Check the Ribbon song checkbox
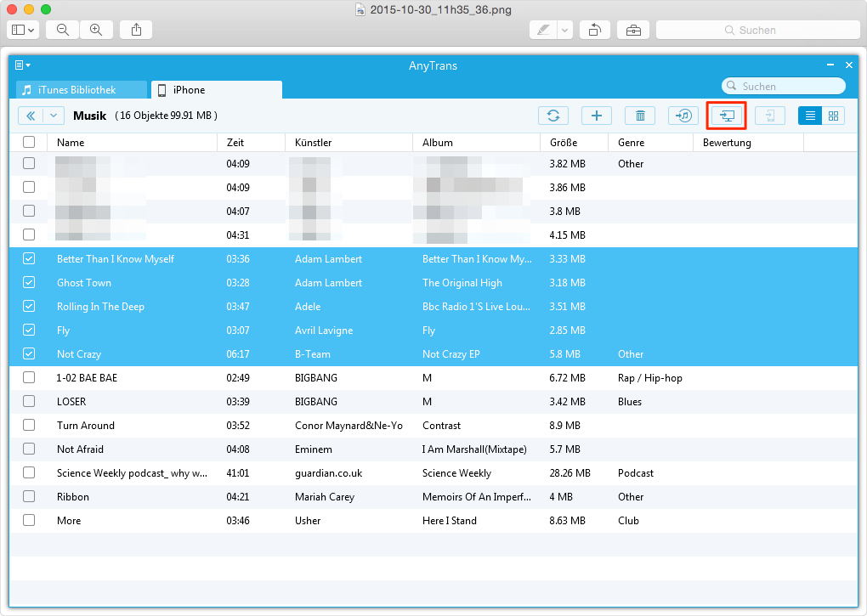Viewport: 867px width, 616px height. click(29, 496)
